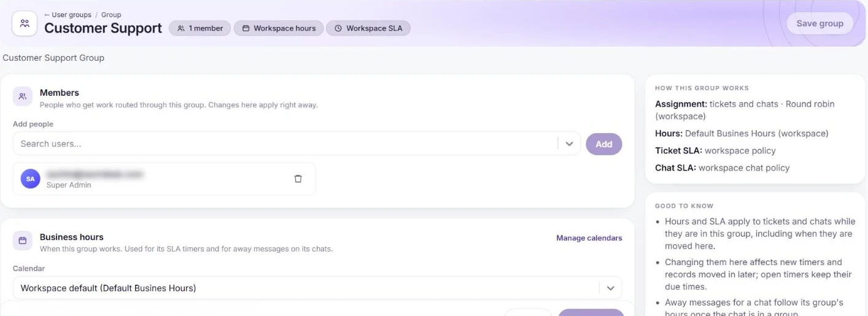
Task: Click the Ticket SLA: workspace policy line
Action: (x=715, y=150)
